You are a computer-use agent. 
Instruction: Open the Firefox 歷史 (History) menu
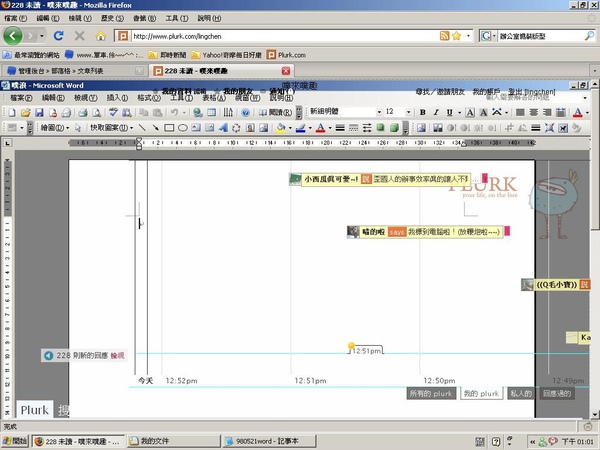pyautogui.click(x=112, y=18)
